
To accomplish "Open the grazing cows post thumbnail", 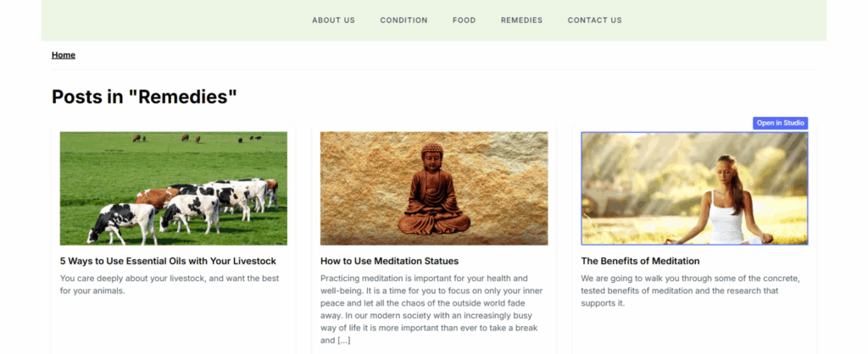I will tap(173, 188).
